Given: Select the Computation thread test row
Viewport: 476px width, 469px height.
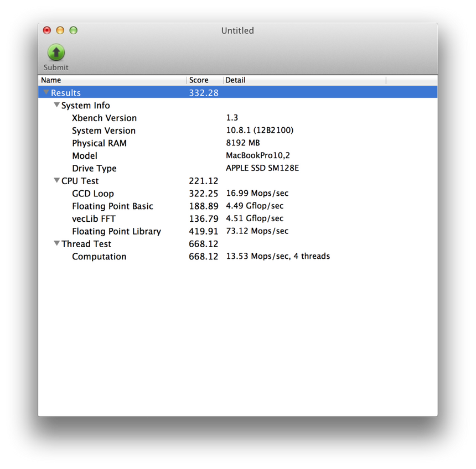Looking at the screenshot, I should coord(99,256).
